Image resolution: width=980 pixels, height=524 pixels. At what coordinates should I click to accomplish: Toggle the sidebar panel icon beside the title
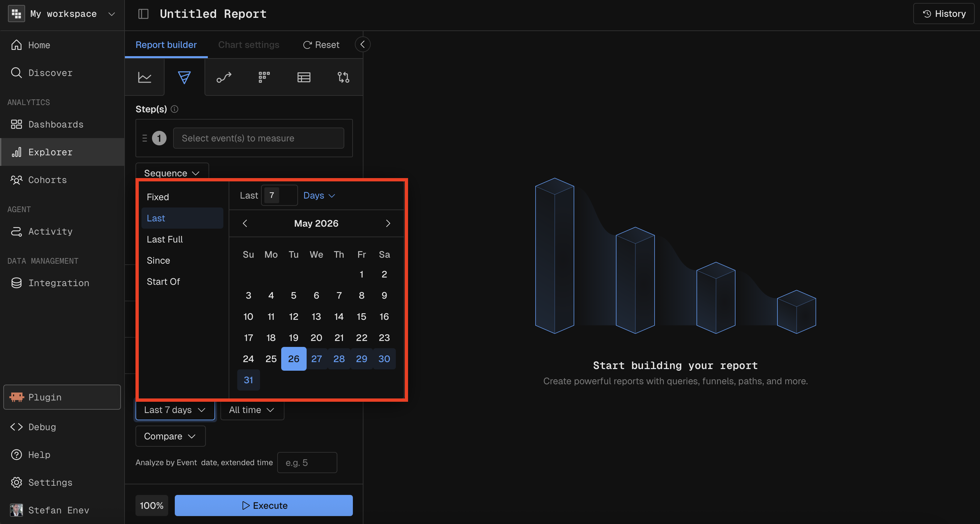click(143, 14)
